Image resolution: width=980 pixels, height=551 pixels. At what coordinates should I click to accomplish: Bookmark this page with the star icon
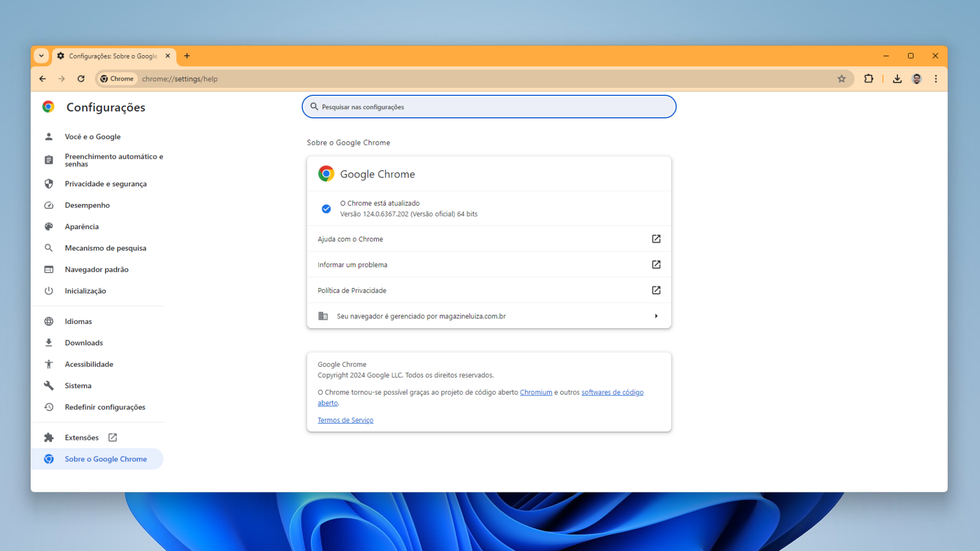pos(842,79)
